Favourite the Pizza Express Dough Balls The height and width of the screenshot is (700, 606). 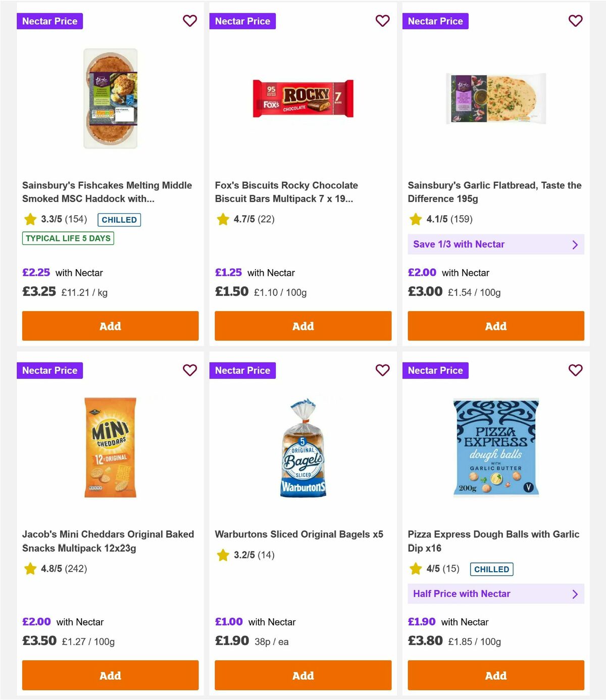(x=575, y=370)
